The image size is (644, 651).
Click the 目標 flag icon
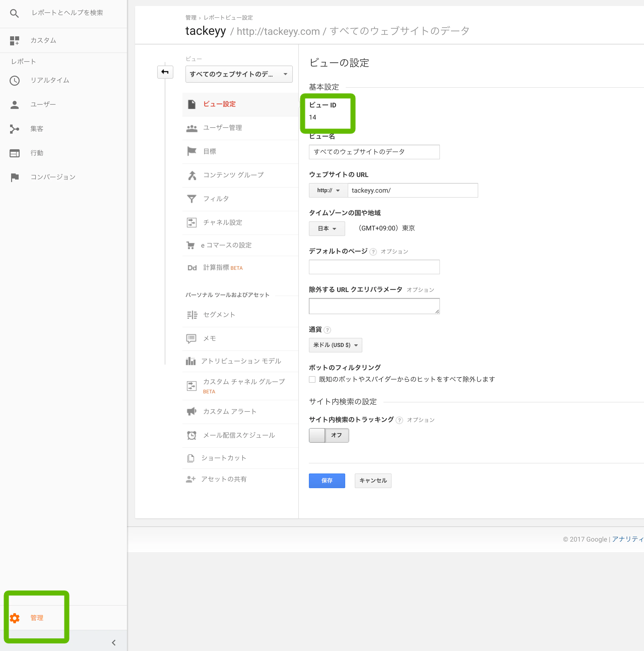(191, 151)
